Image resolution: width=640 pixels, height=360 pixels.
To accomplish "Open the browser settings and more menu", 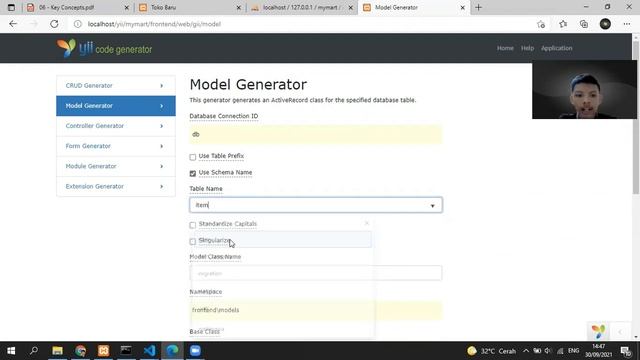I will tap(627, 24).
